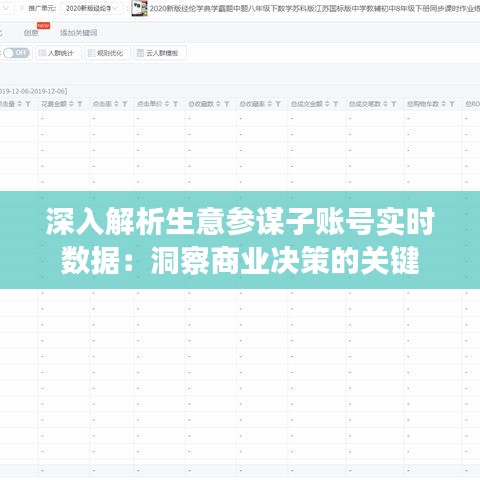Click the 总收藏数 column header text

[x=201, y=104]
